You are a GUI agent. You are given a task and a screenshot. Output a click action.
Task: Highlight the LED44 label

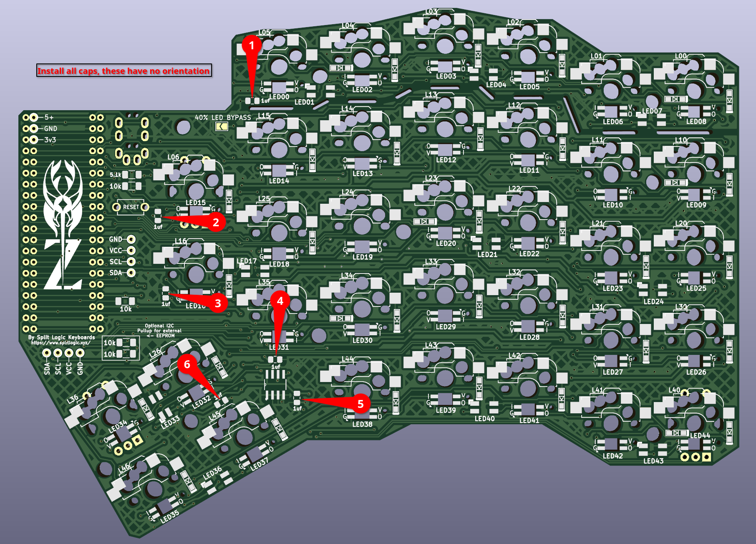(700, 435)
